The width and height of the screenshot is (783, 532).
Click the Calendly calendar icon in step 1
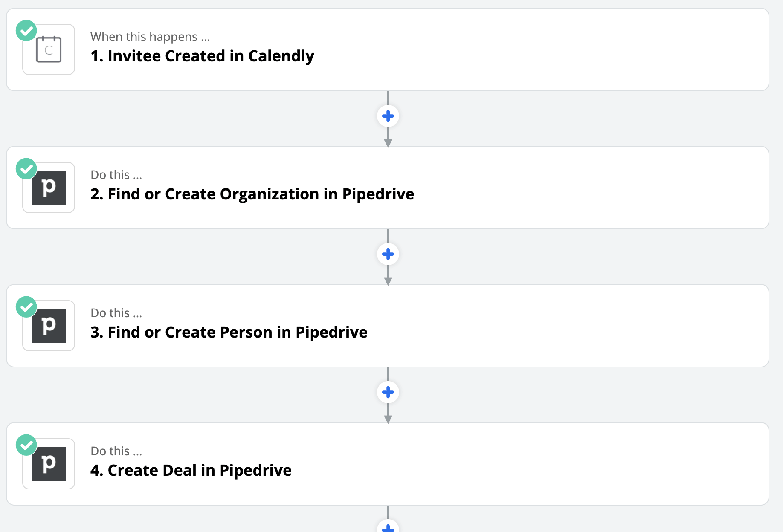click(x=49, y=49)
